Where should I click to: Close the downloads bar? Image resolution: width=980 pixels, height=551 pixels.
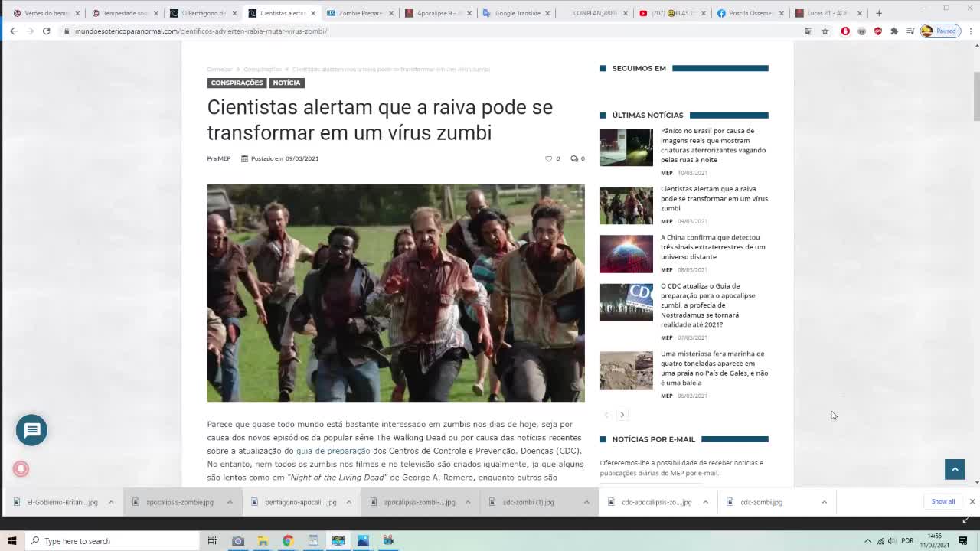[x=972, y=502]
